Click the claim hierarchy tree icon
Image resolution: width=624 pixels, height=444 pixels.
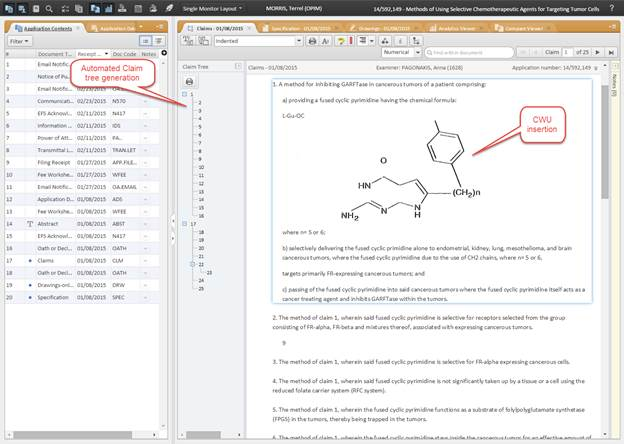pos(385,41)
